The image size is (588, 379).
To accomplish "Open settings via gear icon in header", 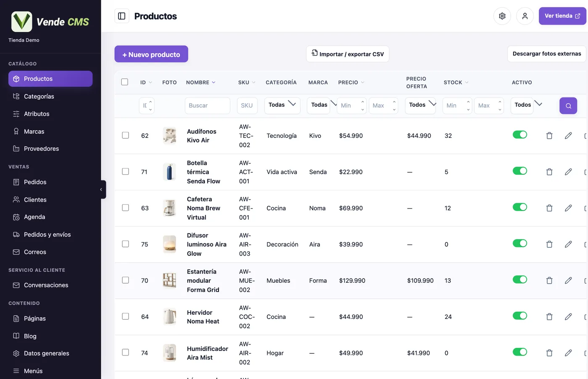I will (x=502, y=16).
